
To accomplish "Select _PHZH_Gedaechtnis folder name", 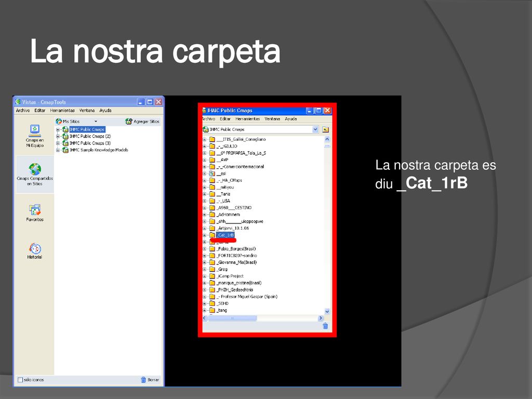I will (235, 289).
